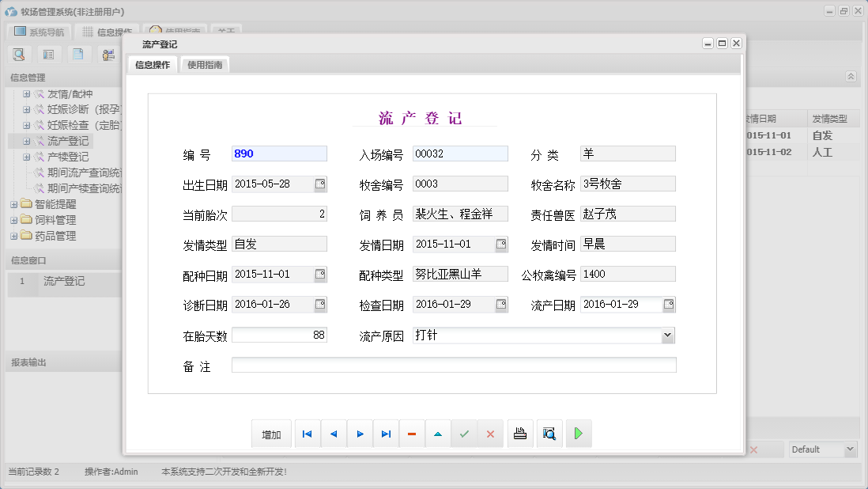Viewport: 868px width, 489px height.
Task: Click the 在胎天数 input field
Action: click(279, 335)
